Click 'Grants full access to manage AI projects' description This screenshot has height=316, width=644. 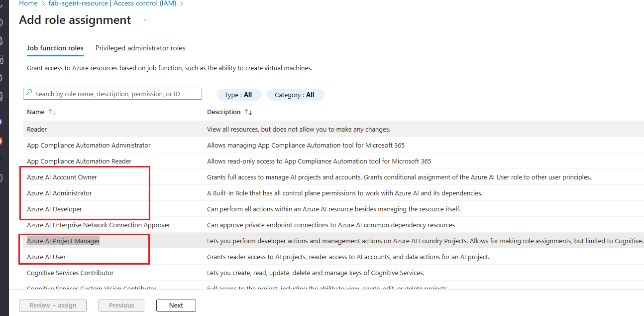tap(399, 177)
